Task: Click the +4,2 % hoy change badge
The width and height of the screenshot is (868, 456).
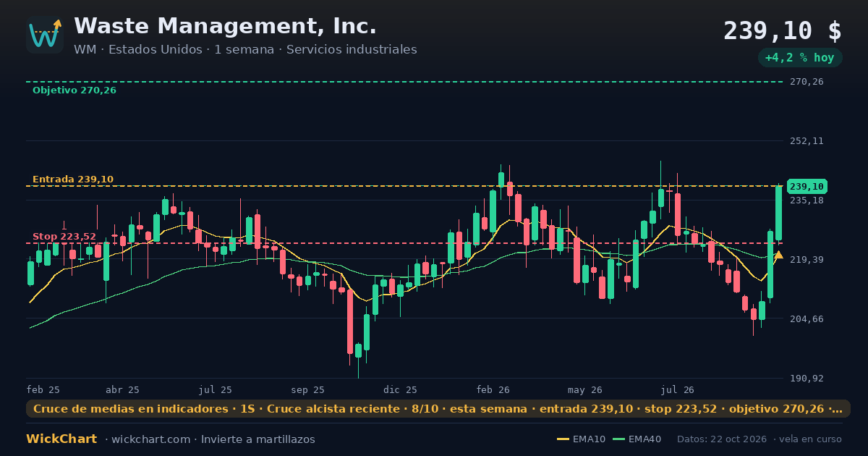Action: click(800, 58)
